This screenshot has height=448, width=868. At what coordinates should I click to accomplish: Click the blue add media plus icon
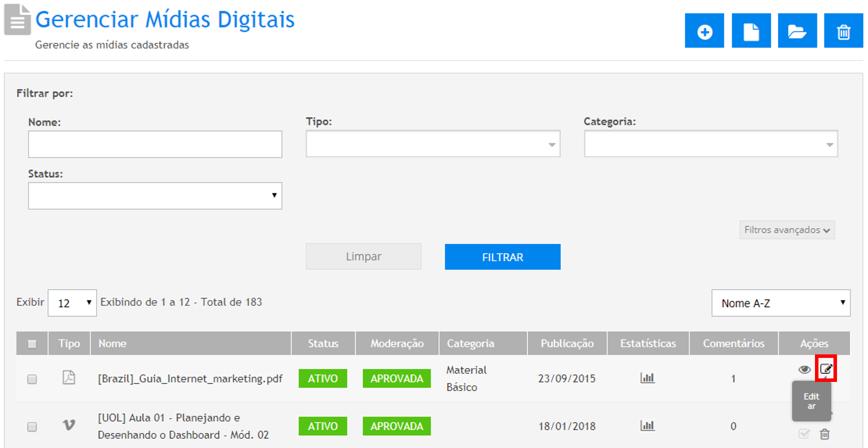704,31
